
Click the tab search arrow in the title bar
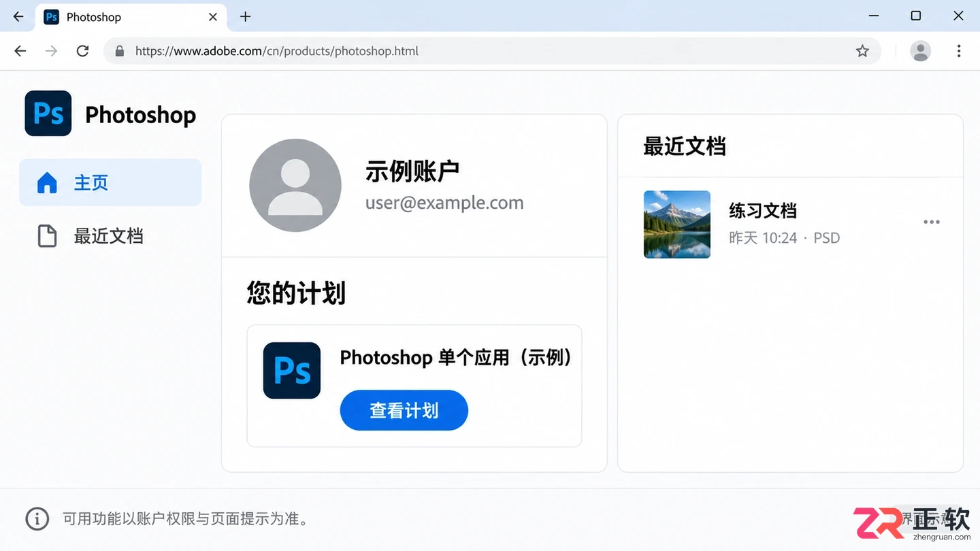tap(18, 17)
